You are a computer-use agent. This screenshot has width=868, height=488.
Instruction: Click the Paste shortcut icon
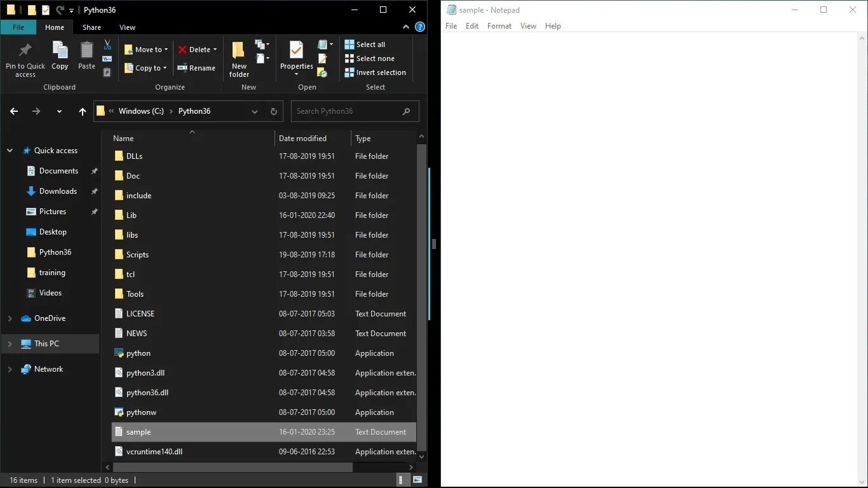(107, 72)
